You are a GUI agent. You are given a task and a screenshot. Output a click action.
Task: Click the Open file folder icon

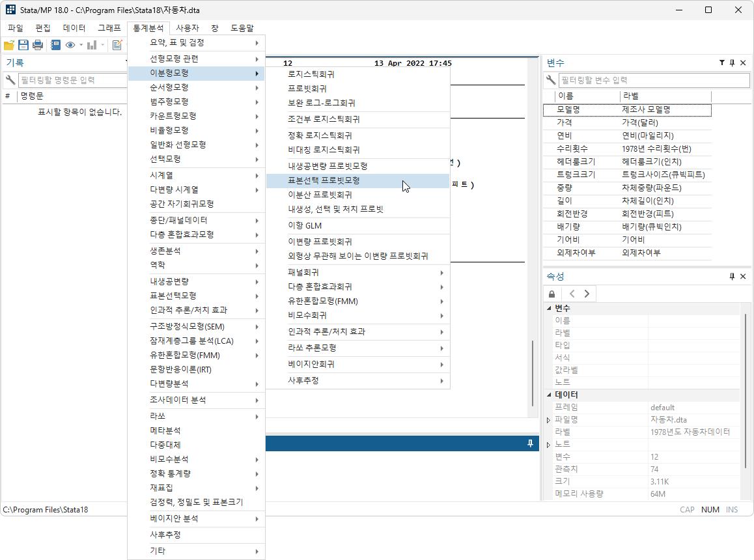coord(8,45)
